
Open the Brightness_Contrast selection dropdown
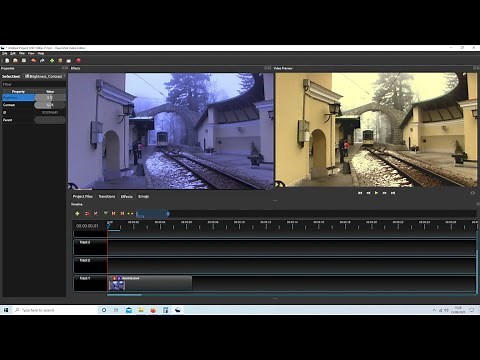point(45,76)
